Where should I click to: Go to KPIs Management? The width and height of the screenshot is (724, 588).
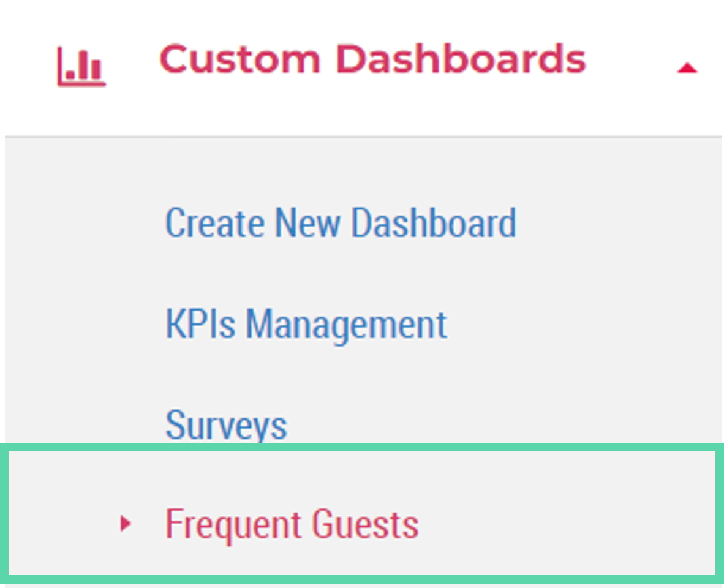tap(306, 325)
